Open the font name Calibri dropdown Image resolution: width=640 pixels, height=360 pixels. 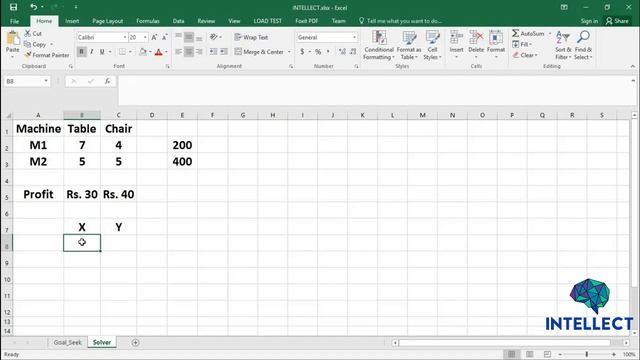124,37
